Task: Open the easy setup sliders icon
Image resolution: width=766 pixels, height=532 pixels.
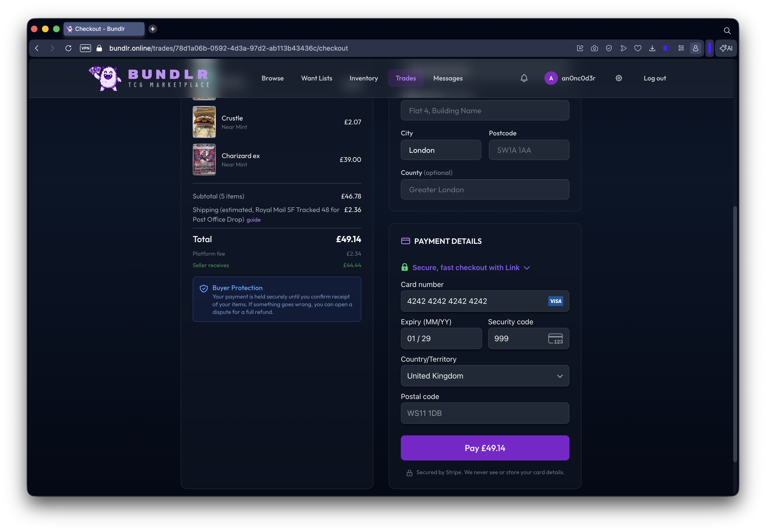Action: [681, 48]
